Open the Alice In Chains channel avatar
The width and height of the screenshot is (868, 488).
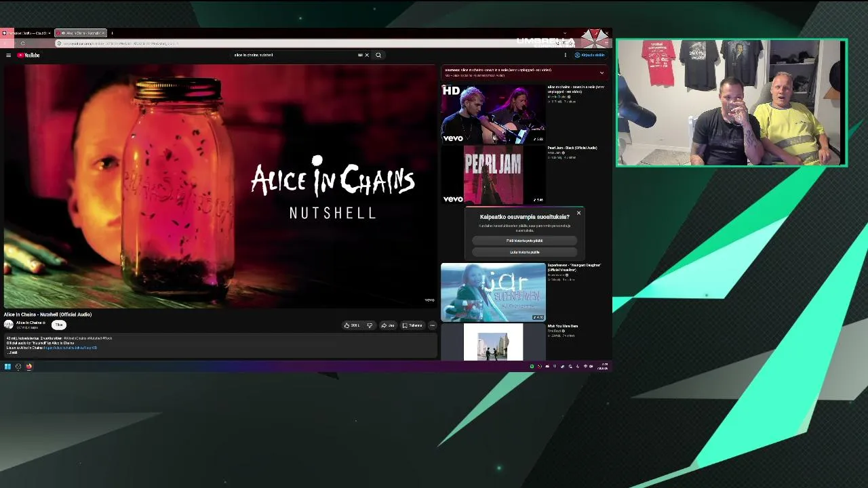(9, 325)
